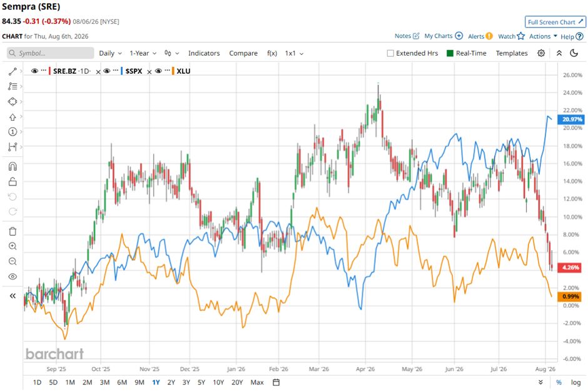Expand bottom panel with double down chevrons
This screenshot has width=588, height=392.
[x=540, y=382]
